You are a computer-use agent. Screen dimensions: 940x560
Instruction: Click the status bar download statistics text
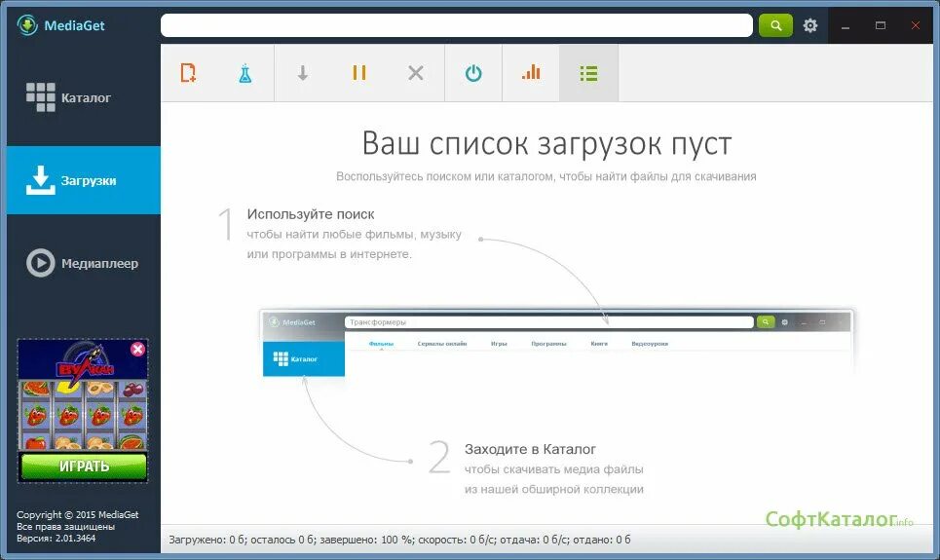click(x=399, y=540)
